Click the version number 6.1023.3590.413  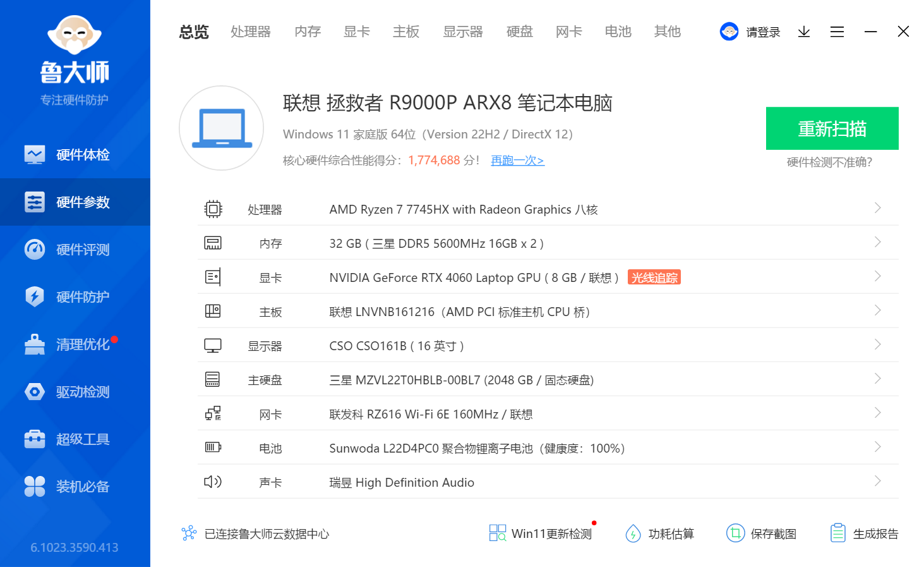[75, 547]
